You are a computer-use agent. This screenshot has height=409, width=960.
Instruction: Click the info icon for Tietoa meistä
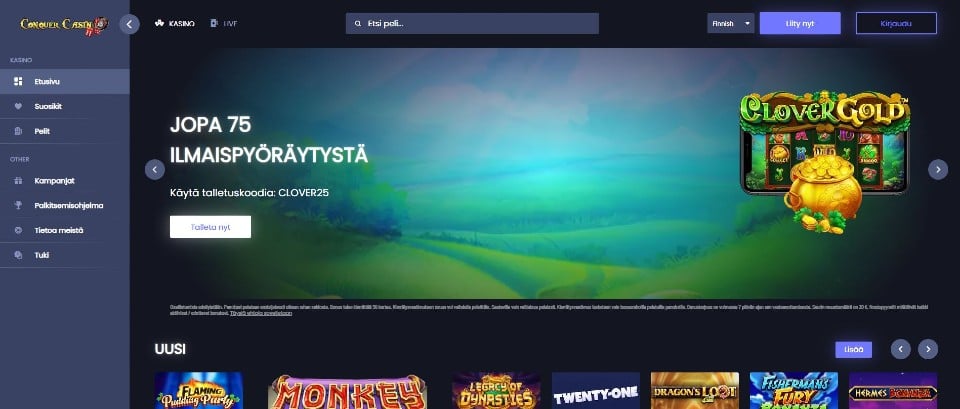tap(18, 230)
